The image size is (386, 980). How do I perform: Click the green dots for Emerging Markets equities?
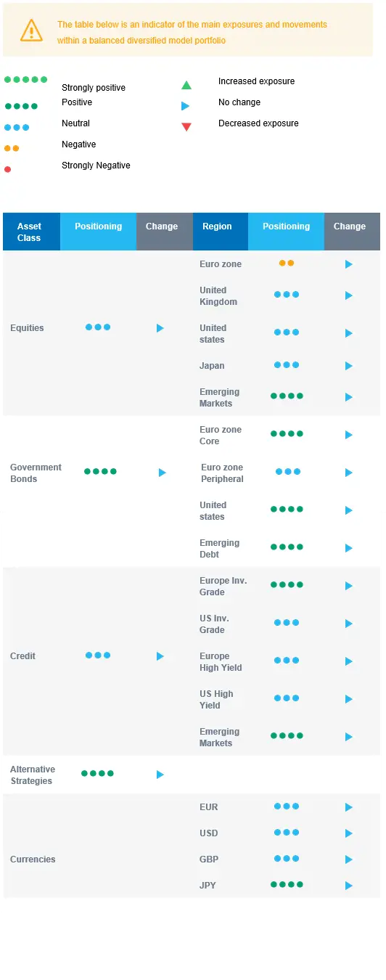(287, 396)
